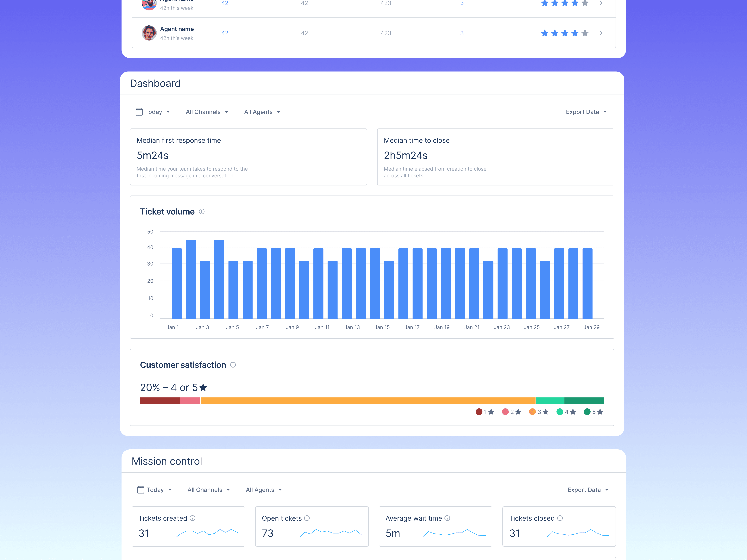This screenshot has width=747, height=560.
Task: Click the 1 star legend dot
Action: 479,412
